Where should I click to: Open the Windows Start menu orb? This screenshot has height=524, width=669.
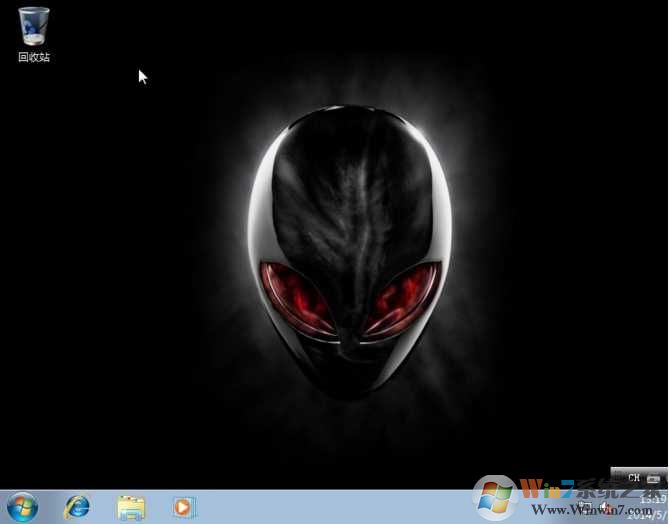coord(23,507)
